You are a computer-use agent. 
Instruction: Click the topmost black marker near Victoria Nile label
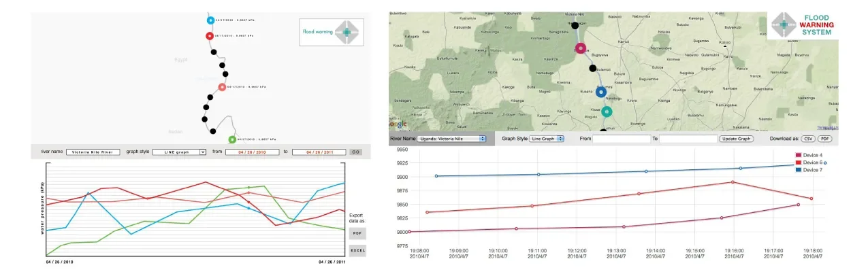click(575, 25)
